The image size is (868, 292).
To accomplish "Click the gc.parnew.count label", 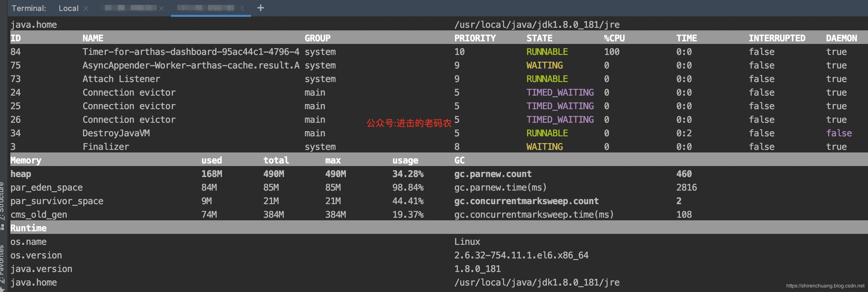I will (x=493, y=174).
